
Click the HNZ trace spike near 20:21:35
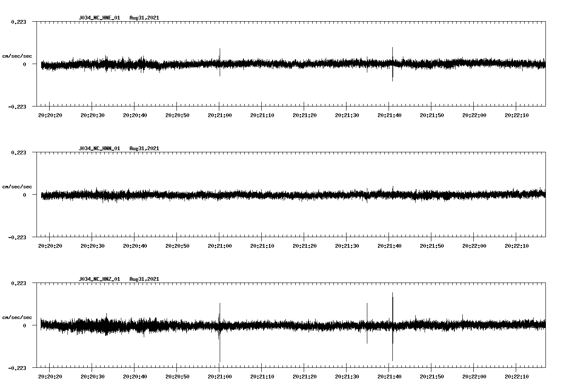(x=367, y=323)
